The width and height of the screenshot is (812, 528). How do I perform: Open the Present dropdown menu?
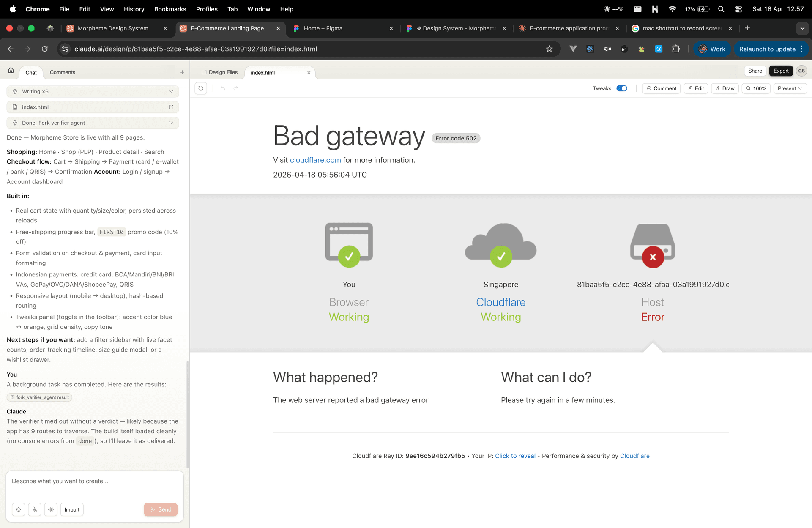click(790, 88)
